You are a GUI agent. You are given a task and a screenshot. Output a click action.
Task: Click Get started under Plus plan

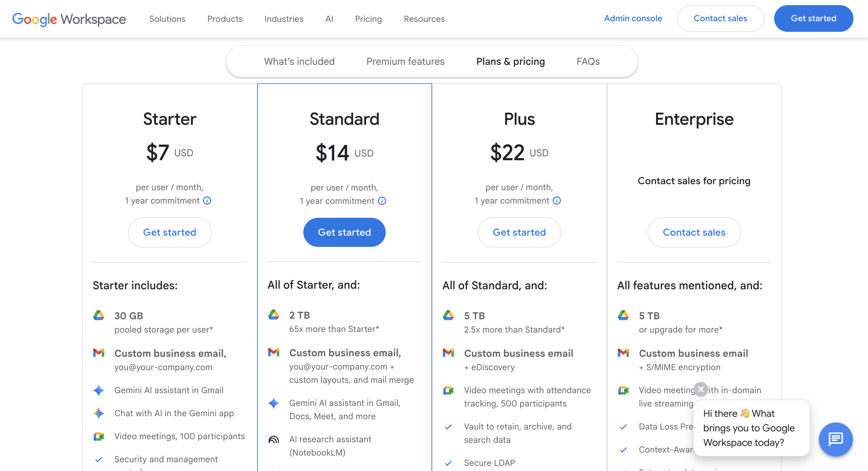click(519, 232)
